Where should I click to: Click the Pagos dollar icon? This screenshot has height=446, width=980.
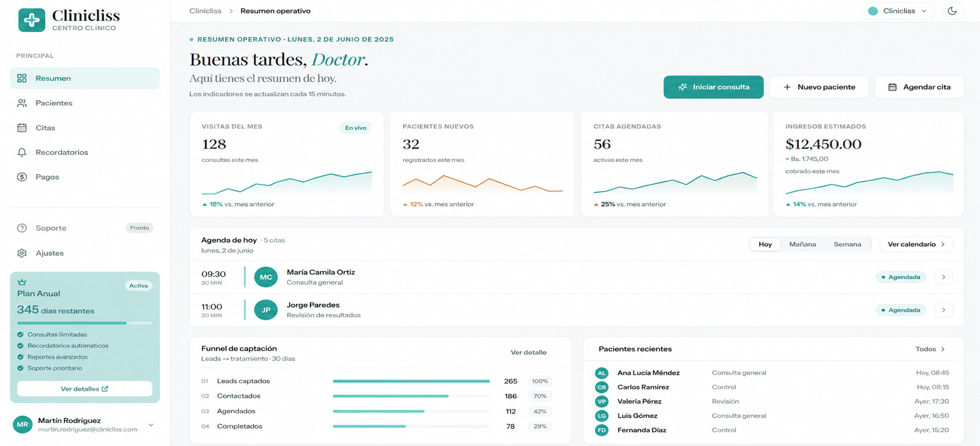(x=22, y=177)
